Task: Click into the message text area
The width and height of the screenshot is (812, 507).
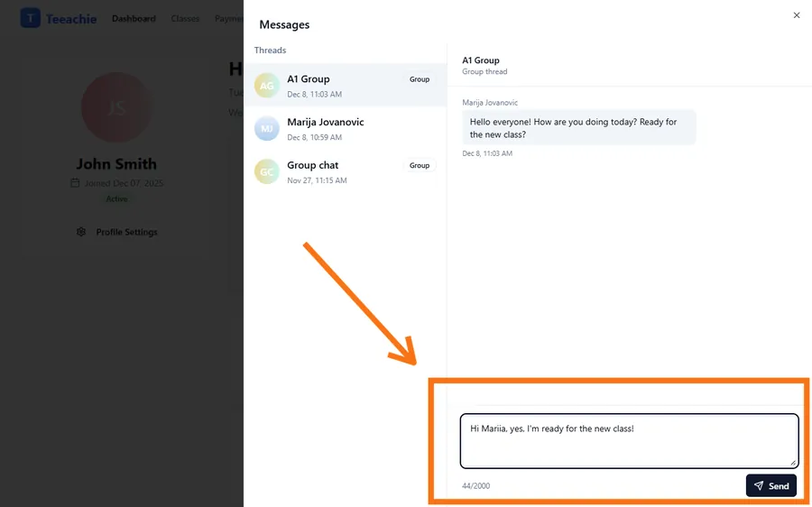Action: click(x=628, y=440)
